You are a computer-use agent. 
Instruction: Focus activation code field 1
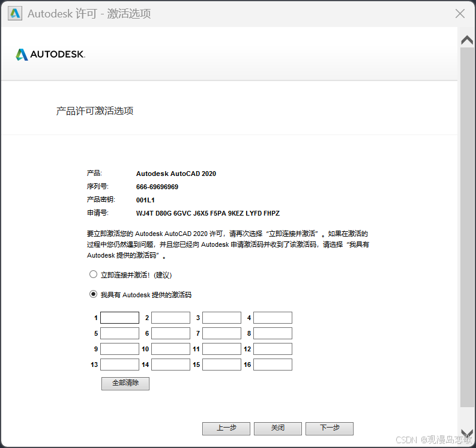click(119, 318)
